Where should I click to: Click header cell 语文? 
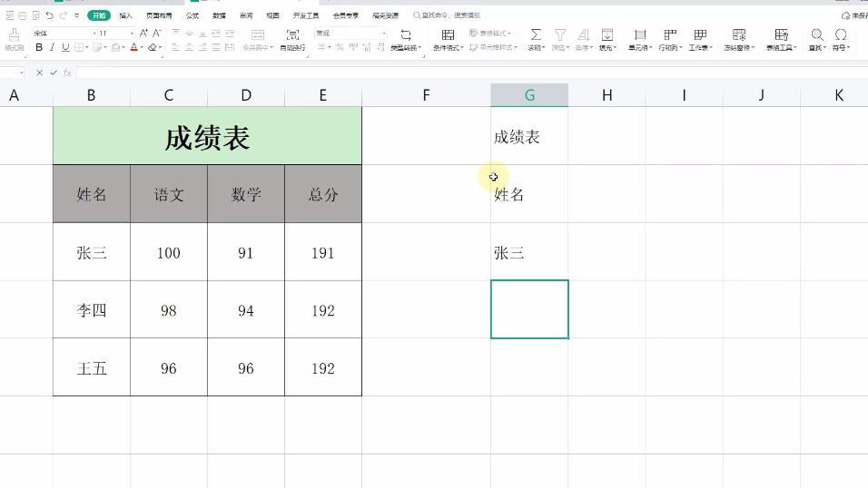click(169, 194)
